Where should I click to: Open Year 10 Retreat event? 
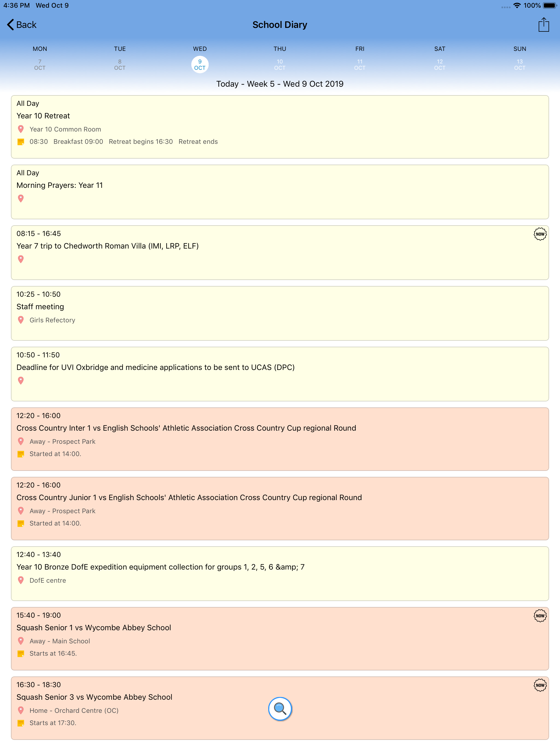coord(280,127)
